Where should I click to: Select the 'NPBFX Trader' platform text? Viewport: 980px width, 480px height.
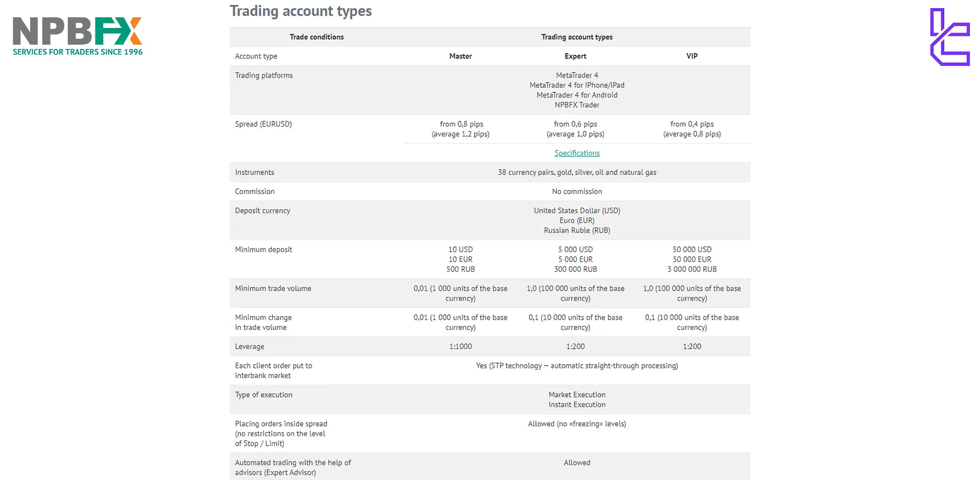(577, 105)
